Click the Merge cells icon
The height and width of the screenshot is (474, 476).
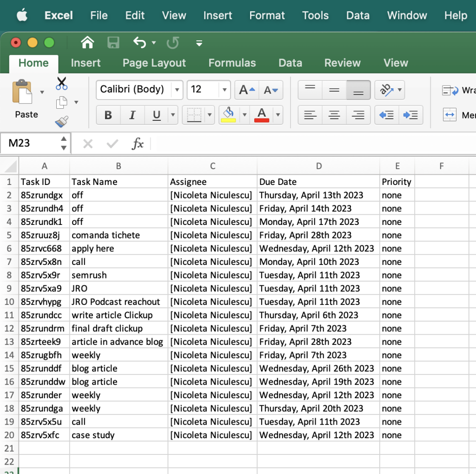450,115
